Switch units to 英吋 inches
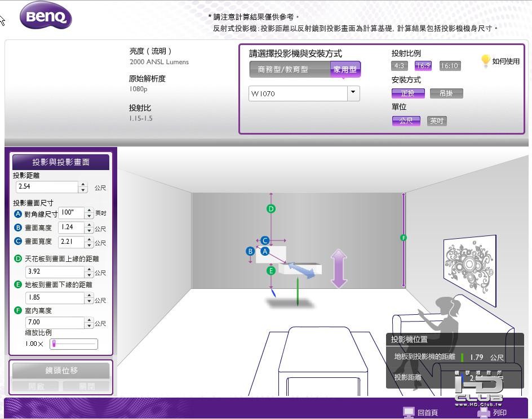Image resolution: width=532 pixels, height=419 pixels. coord(437,121)
